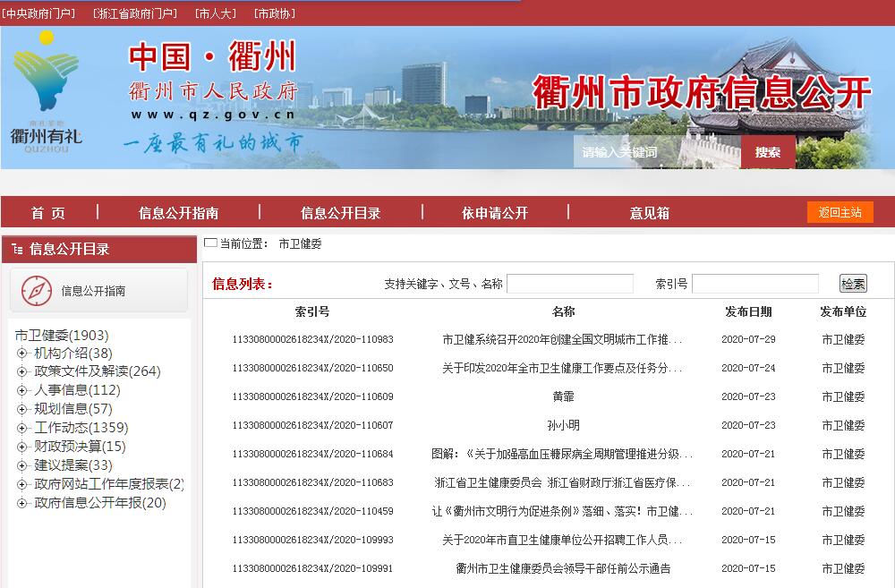Expand the 人事信息 tree node
This screenshot has width=895, height=588.
22,390
